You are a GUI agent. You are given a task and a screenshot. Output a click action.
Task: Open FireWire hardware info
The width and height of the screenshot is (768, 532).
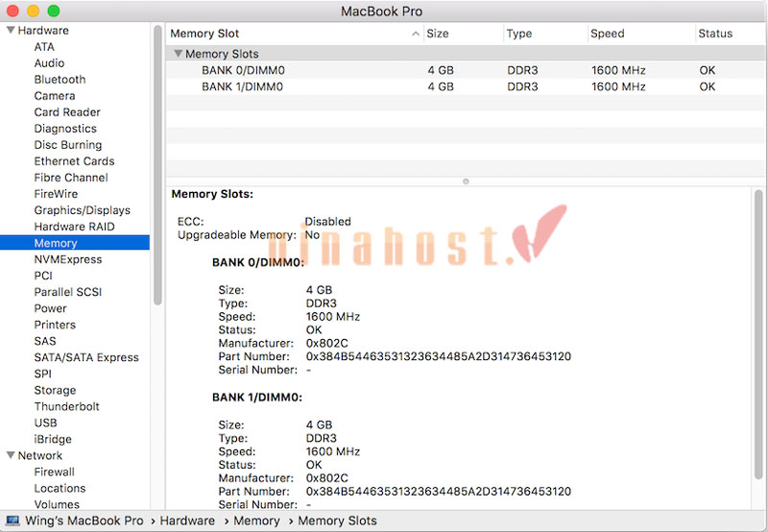pyautogui.click(x=56, y=194)
